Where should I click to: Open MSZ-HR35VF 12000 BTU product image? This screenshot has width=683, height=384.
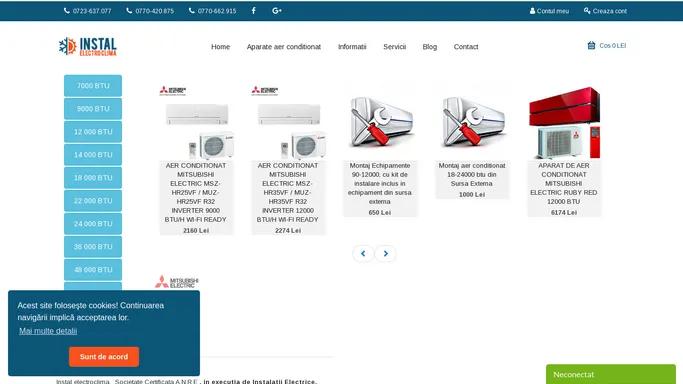point(288,122)
